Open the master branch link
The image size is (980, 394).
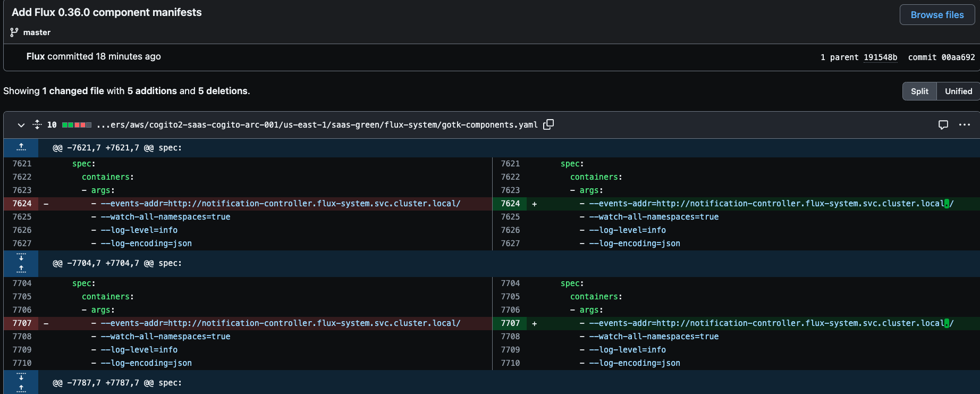(37, 32)
